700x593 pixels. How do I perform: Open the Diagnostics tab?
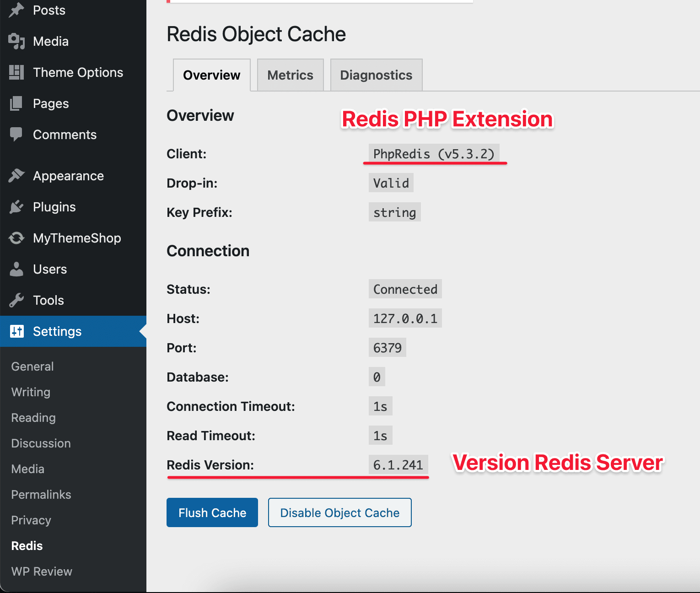[376, 75]
